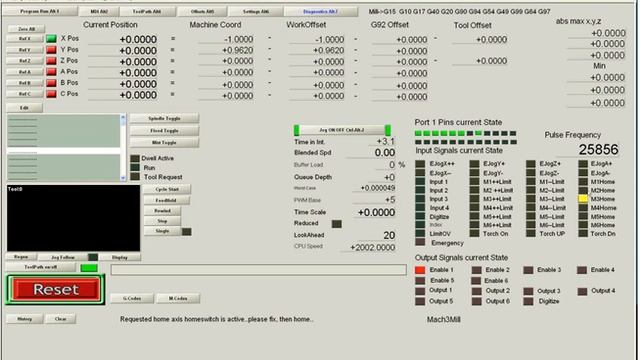Click the Rewind button
640x360 pixels.
point(162,211)
